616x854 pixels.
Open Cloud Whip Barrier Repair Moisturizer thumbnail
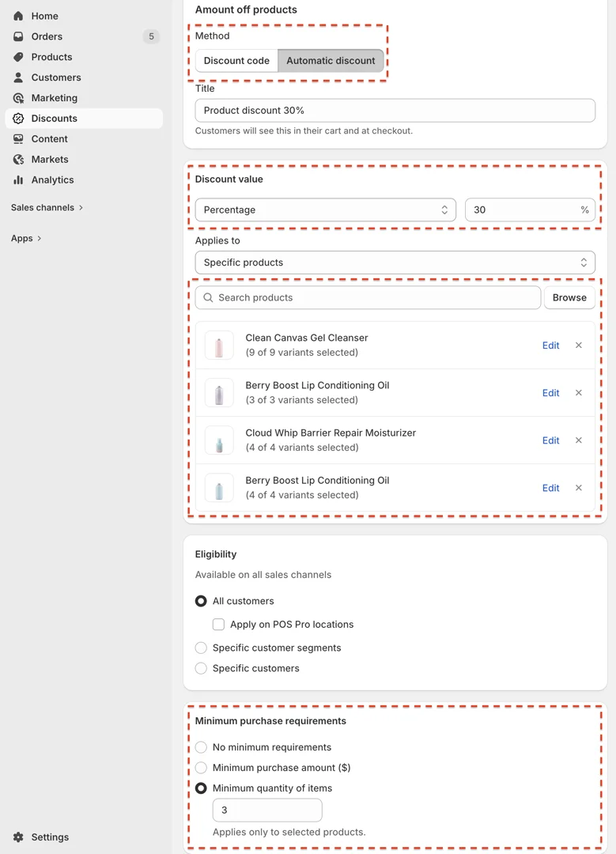pyautogui.click(x=219, y=440)
